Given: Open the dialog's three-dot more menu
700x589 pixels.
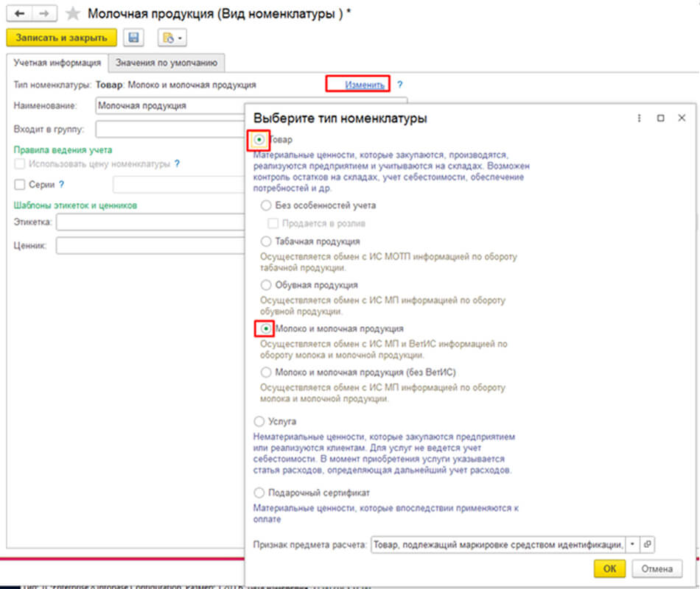Looking at the screenshot, I should [640, 118].
